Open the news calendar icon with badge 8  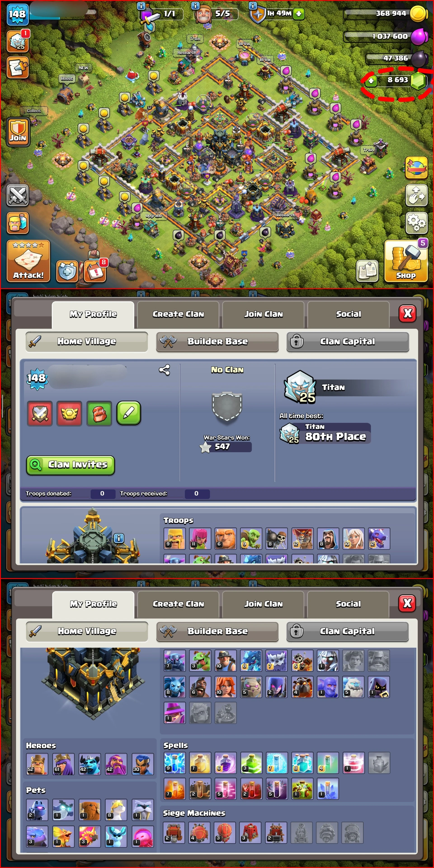pyautogui.click(x=95, y=271)
